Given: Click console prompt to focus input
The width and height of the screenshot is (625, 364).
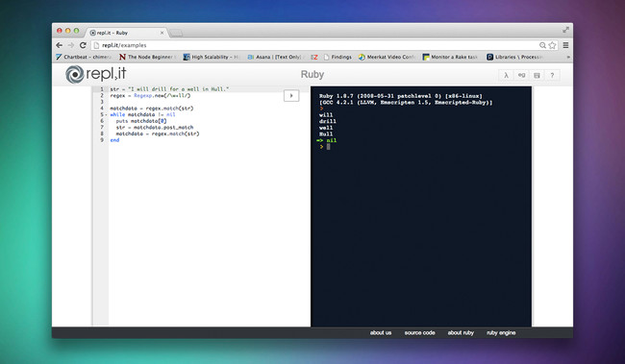Looking at the screenshot, I should (328, 147).
